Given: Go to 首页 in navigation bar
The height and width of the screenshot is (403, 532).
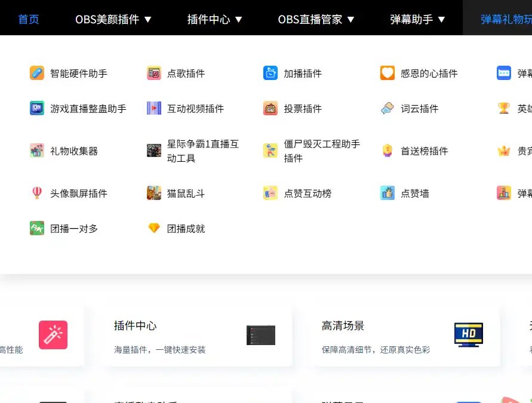Looking at the screenshot, I should [x=29, y=19].
